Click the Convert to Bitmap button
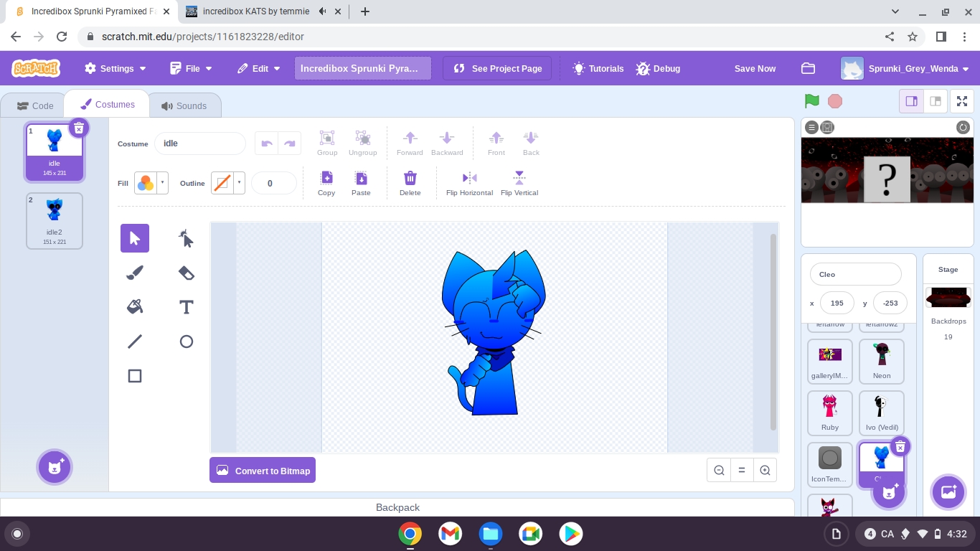The width and height of the screenshot is (980, 551). pyautogui.click(x=263, y=470)
